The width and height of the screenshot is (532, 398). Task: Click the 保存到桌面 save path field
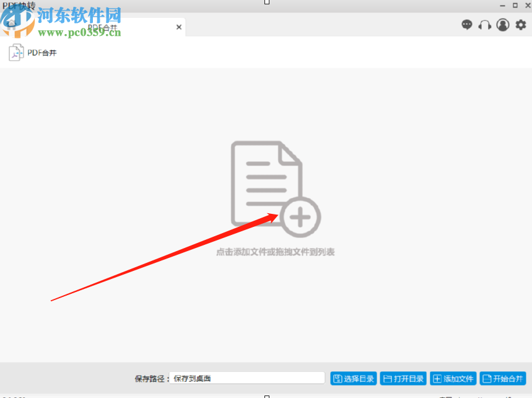coord(246,378)
